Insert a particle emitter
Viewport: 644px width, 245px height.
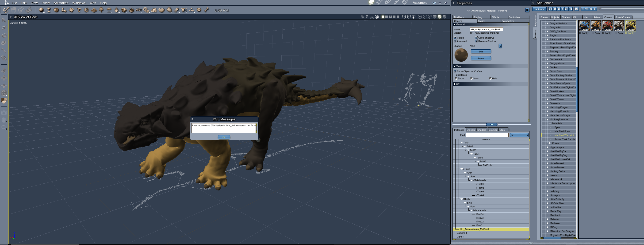[x=86, y=10]
